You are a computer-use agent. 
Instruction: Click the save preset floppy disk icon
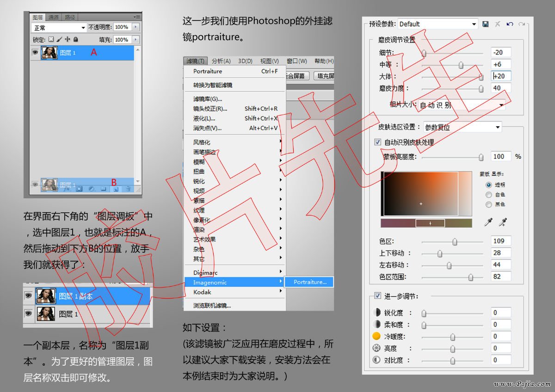486,24
